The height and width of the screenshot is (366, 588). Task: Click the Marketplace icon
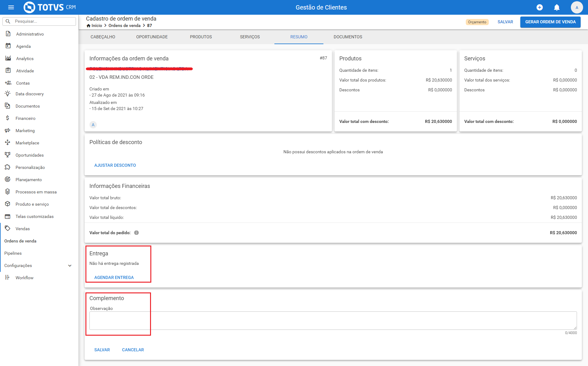coord(8,143)
